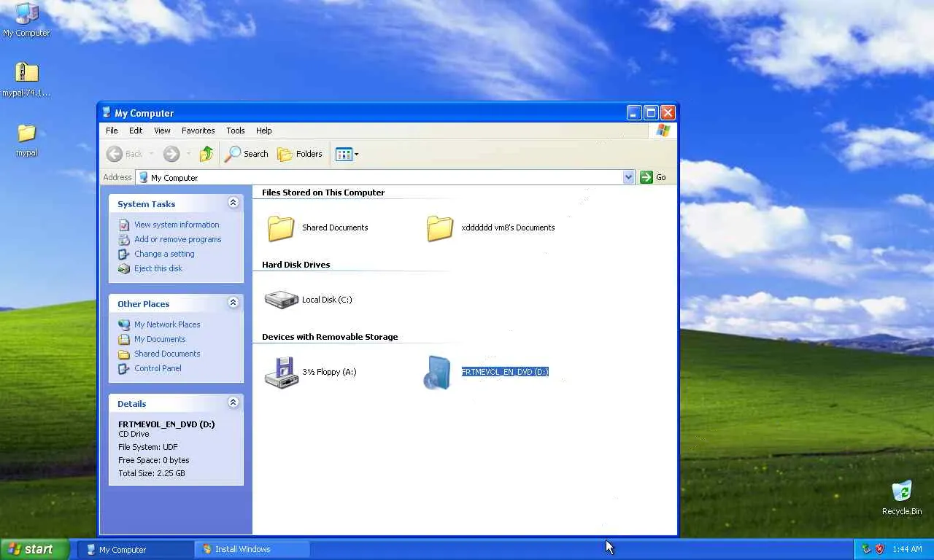Click Eject this disk link
The image size is (934, 560).
pos(158,268)
